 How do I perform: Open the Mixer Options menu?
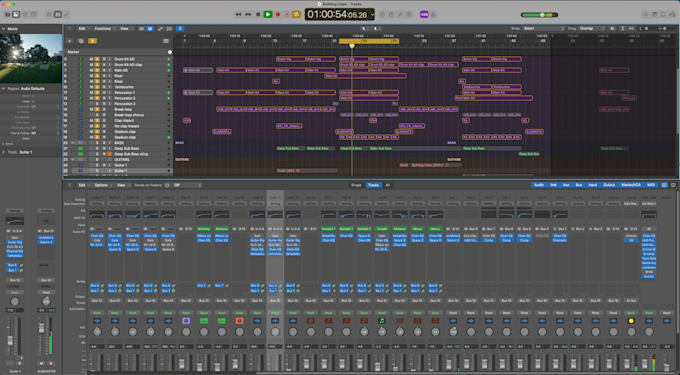coord(101,185)
